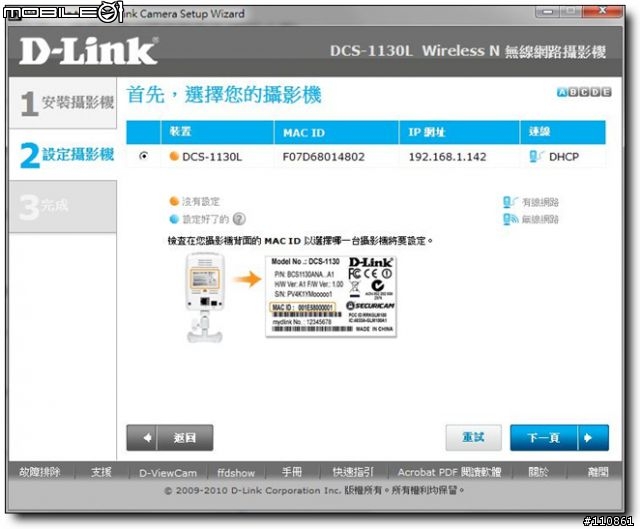Screen dimensions: 640x529
Task: Click the IP address 192.168.1.142
Action: (x=447, y=157)
